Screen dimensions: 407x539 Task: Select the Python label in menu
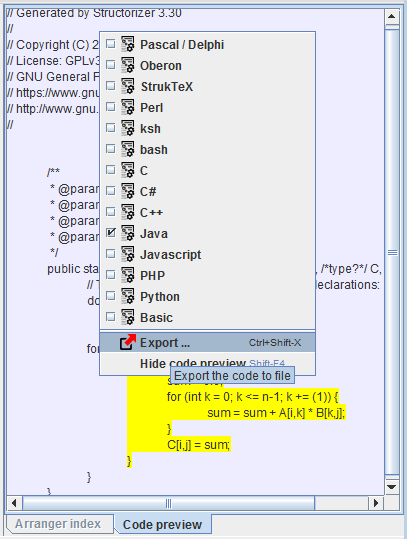tap(160, 297)
